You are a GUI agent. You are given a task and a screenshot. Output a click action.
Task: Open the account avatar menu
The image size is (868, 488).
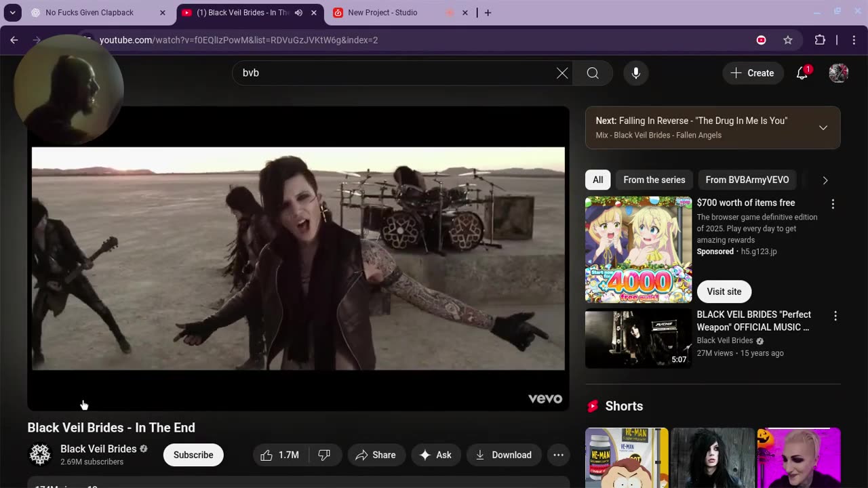839,73
